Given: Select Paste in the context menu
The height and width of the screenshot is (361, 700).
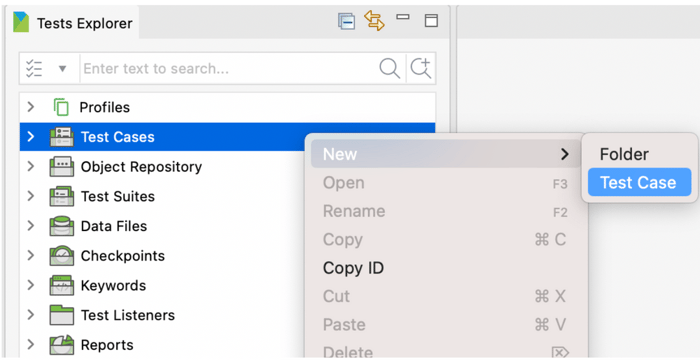Looking at the screenshot, I should click(446, 325).
